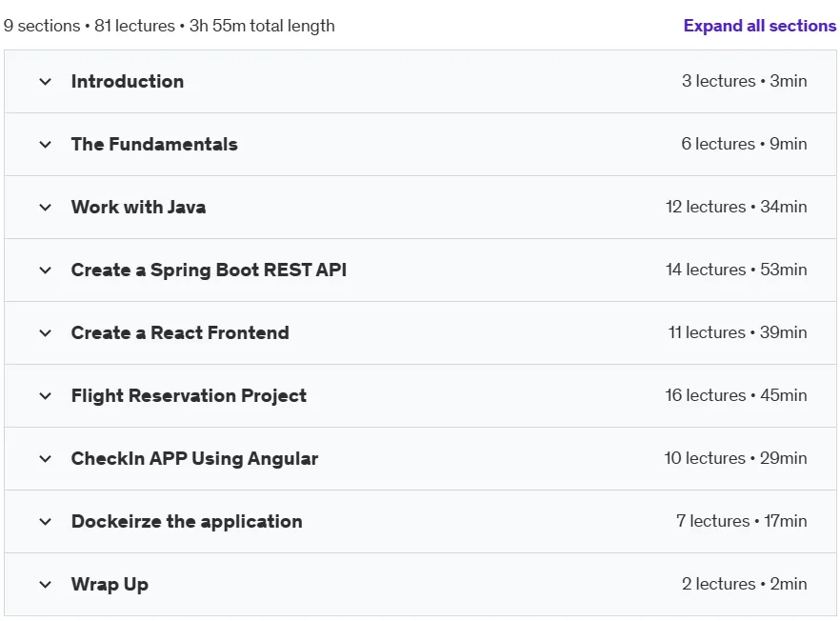The width and height of the screenshot is (840, 621).
Task: Expand the Introduction section chevron
Action: (x=46, y=82)
